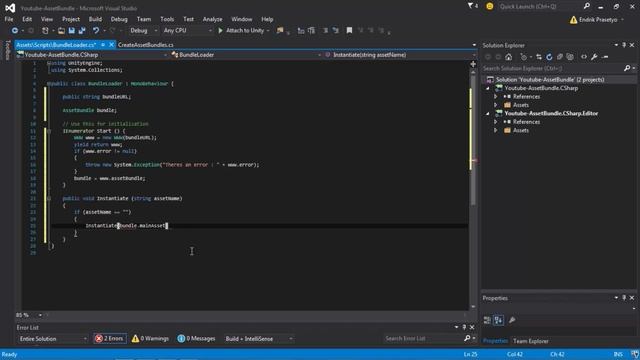Screen dimensions: 640x360
Task: Click the Navigate Backward toolbar icon
Action: click(15, 31)
